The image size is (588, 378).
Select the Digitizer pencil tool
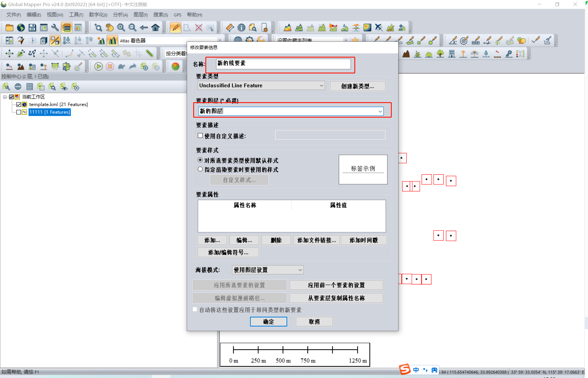pyautogui.click(x=175, y=28)
